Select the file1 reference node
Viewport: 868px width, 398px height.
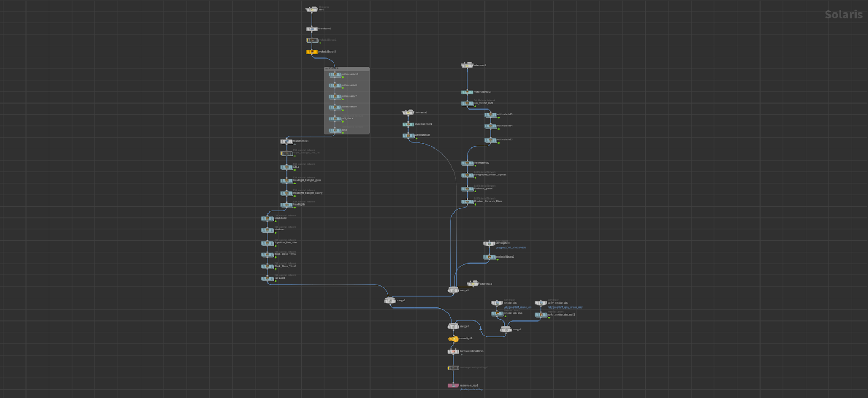pos(311,10)
